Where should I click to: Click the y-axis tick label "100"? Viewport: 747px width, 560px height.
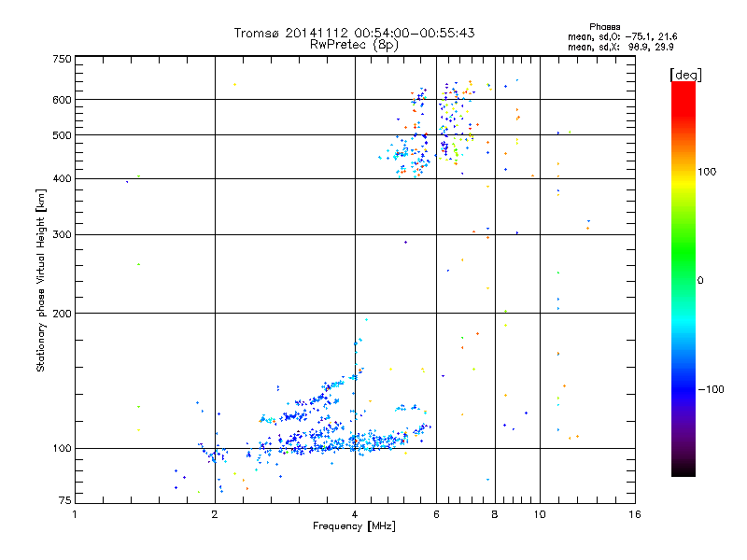click(62, 449)
